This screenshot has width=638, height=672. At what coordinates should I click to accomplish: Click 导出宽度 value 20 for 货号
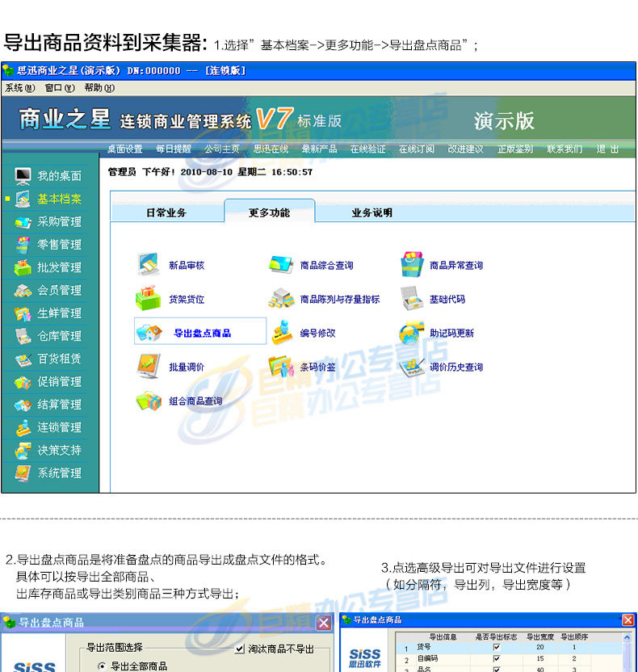540,647
